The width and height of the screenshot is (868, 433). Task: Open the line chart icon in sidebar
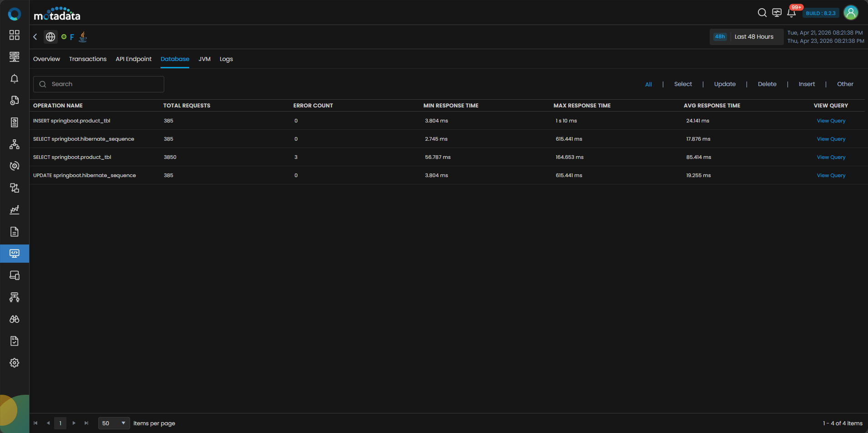[15, 210]
